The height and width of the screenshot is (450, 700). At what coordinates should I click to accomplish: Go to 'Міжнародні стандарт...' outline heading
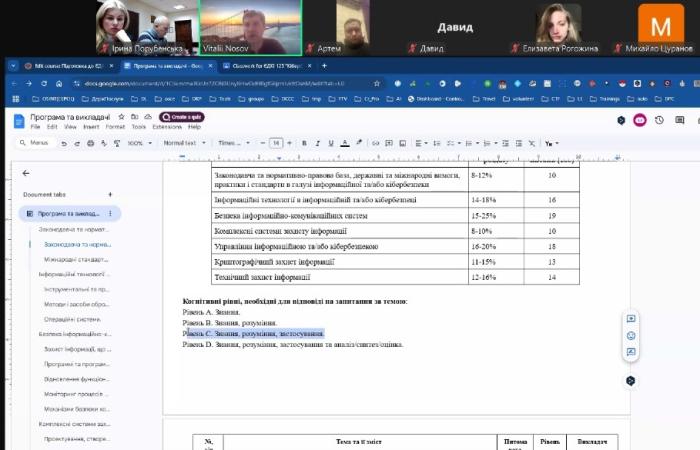pyautogui.click(x=75, y=259)
